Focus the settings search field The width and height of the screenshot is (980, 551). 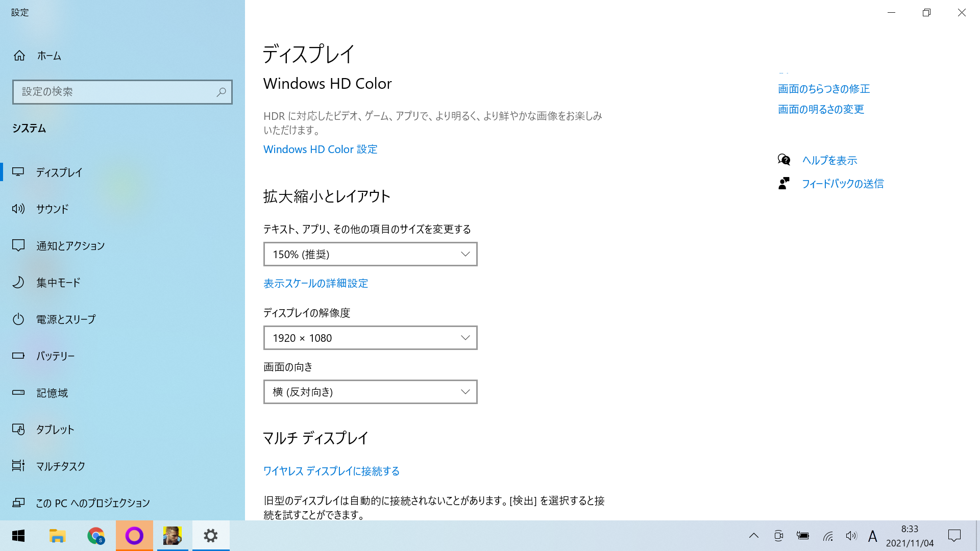click(115, 92)
